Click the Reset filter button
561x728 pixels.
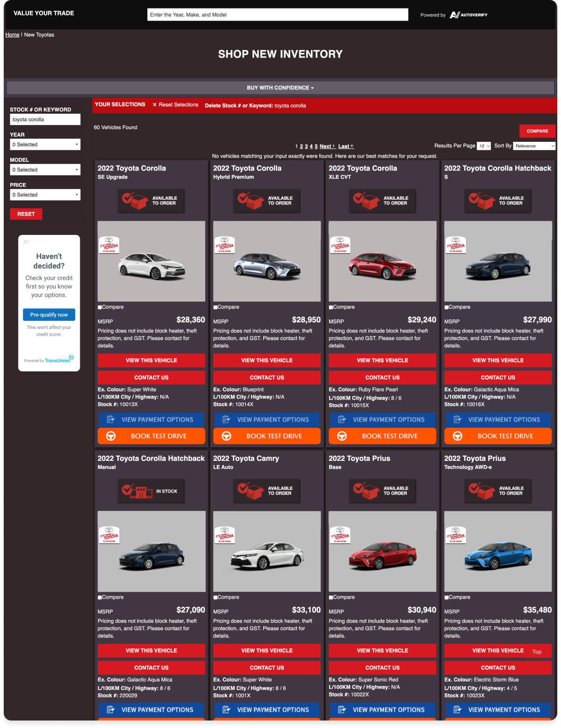click(26, 214)
